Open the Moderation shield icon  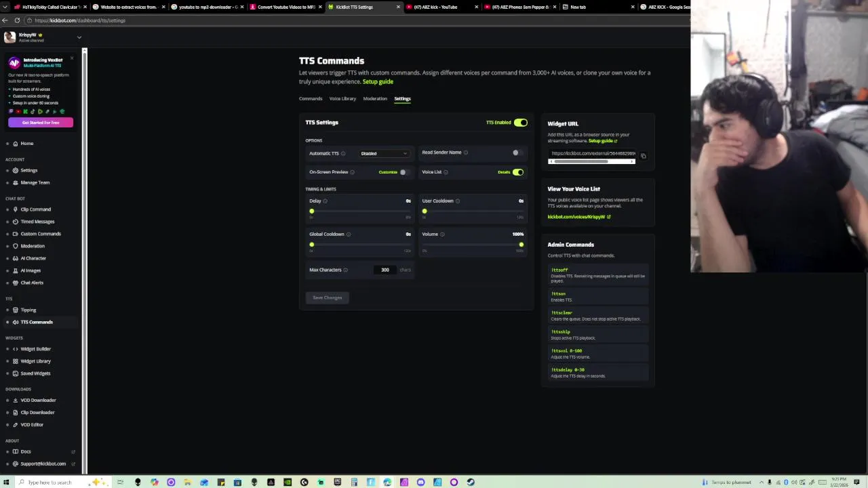(16, 246)
